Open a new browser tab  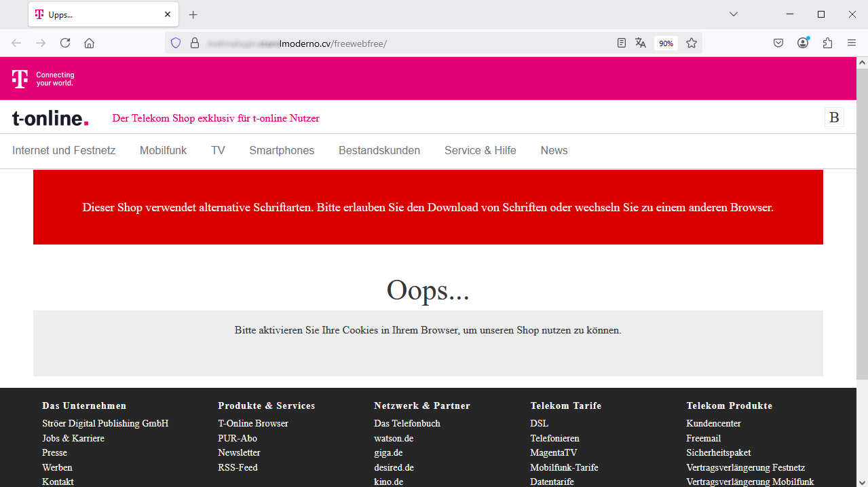pyautogui.click(x=193, y=14)
